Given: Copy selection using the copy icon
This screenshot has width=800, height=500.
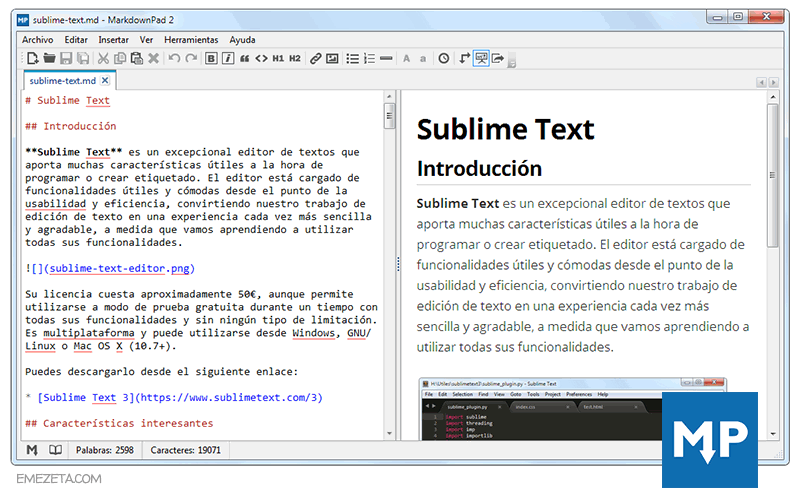Looking at the screenshot, I should coord(120,59).
